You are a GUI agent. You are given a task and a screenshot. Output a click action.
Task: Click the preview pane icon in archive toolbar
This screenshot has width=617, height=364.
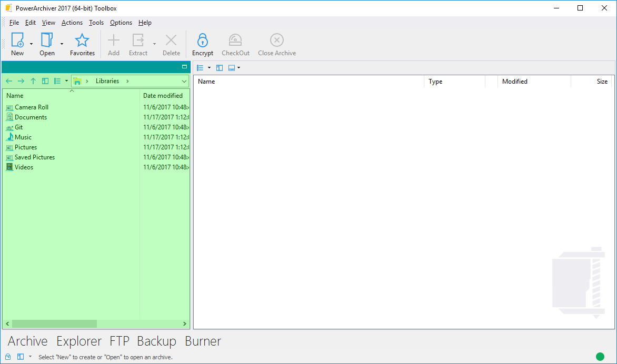(232, 68)
